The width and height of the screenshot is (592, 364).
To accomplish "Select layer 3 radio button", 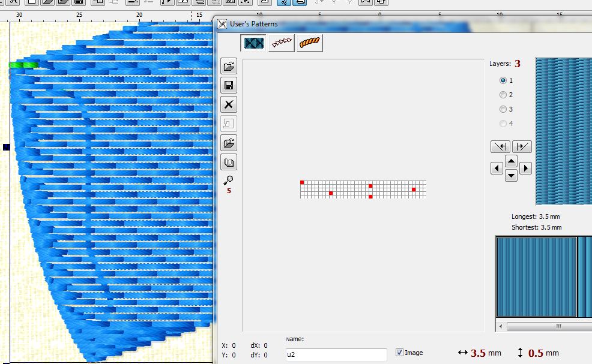I will tap(503, 109).
